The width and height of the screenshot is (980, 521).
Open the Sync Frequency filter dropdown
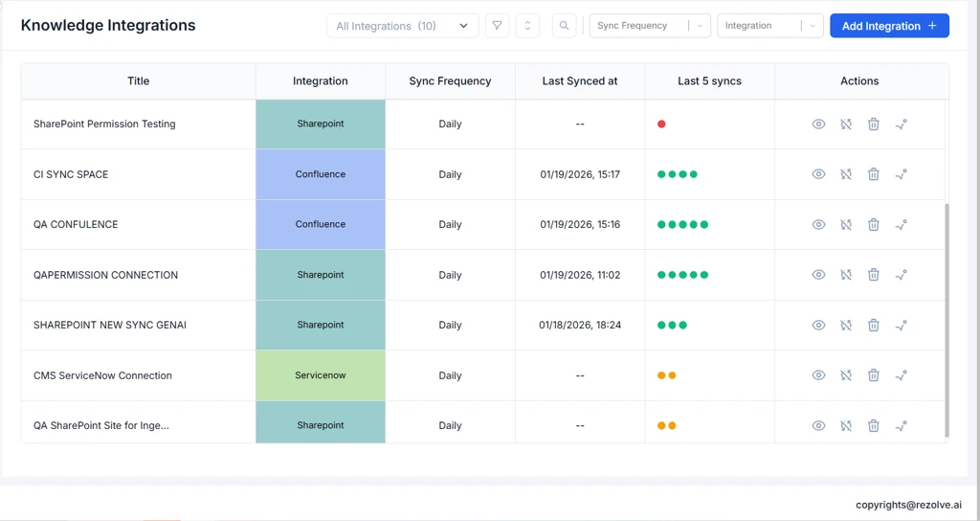649,26
